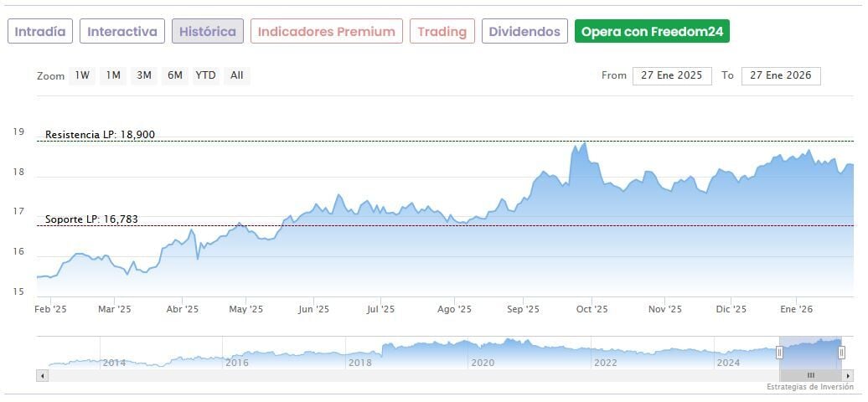Zoom chart to YTD
Image resolution: width=868 pixels, height=402 pixels.
click(x=205, y=75)
